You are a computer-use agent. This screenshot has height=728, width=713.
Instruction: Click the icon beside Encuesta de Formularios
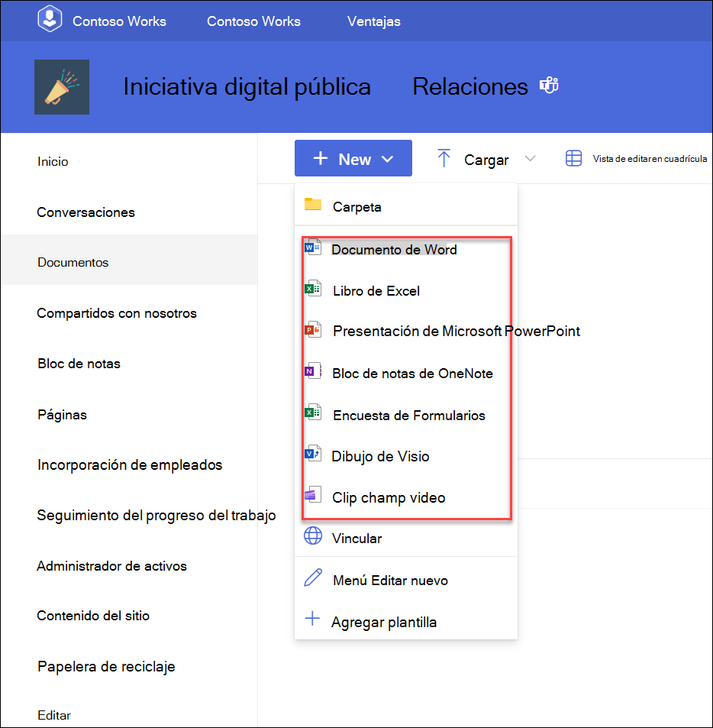313,413
